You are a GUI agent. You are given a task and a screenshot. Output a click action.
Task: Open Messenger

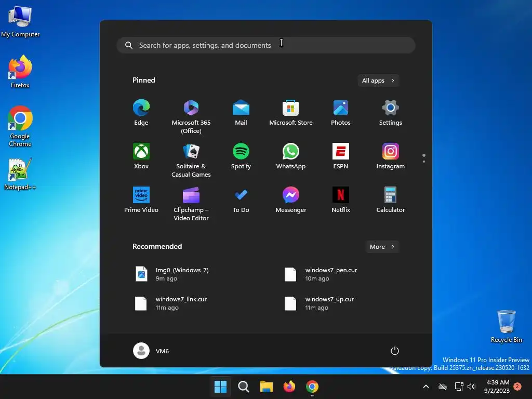(x=291, y=200)
